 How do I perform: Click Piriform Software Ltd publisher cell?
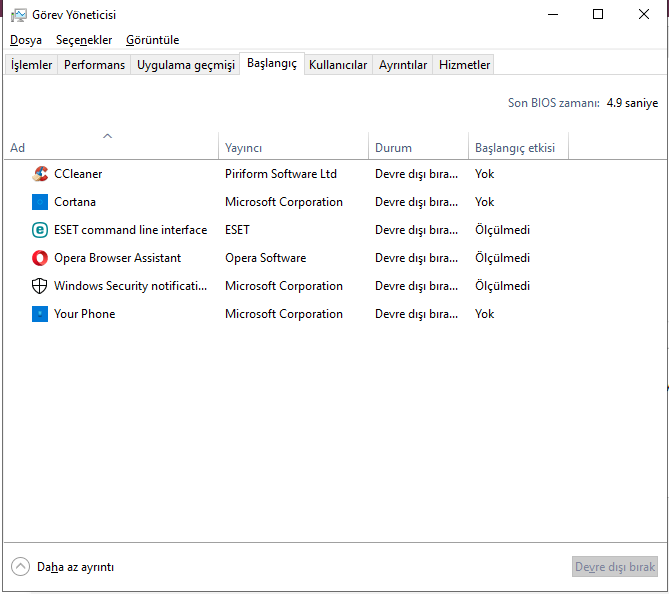tap(281, 174)
